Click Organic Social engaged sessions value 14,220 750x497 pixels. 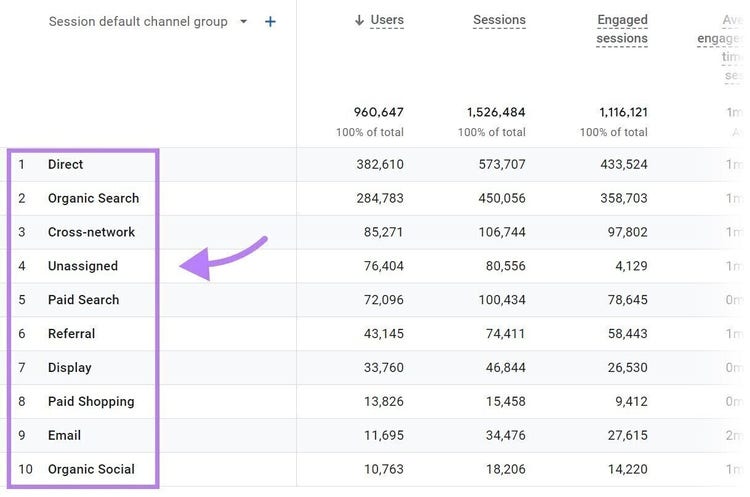628,469
